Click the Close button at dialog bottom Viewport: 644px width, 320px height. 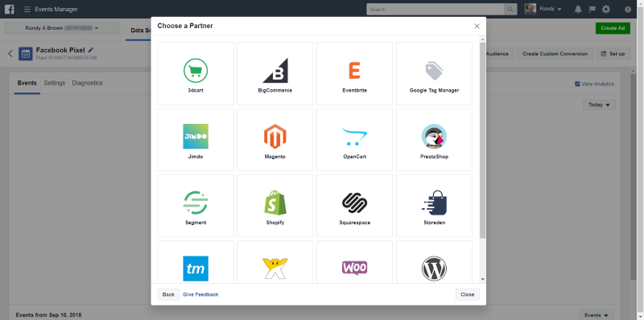[468, 294]
